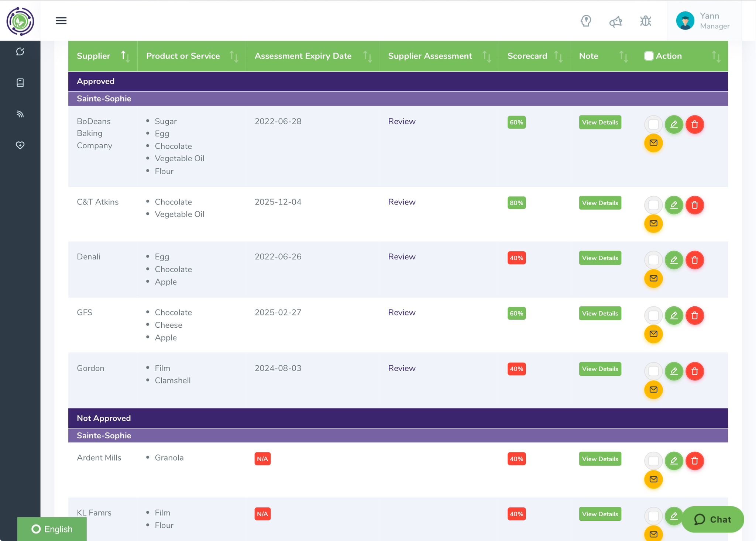
Task: Open announcements megaphone icon
Action: 615,21
